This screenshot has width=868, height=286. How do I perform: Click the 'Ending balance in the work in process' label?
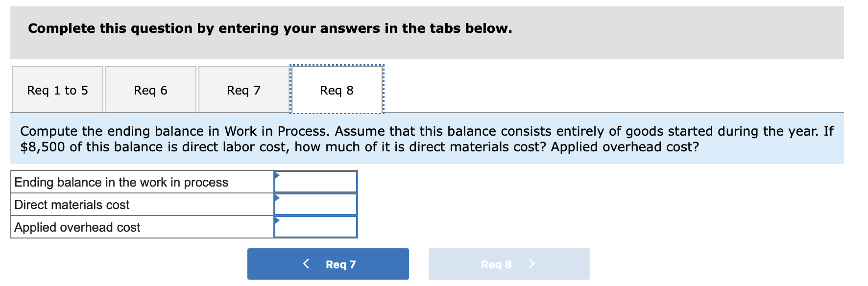point(121,182)
